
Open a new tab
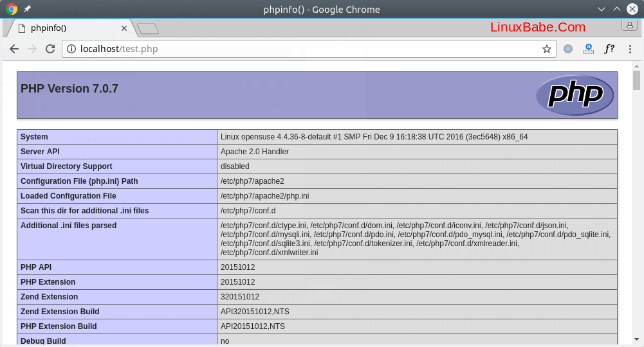pos(148,28)
